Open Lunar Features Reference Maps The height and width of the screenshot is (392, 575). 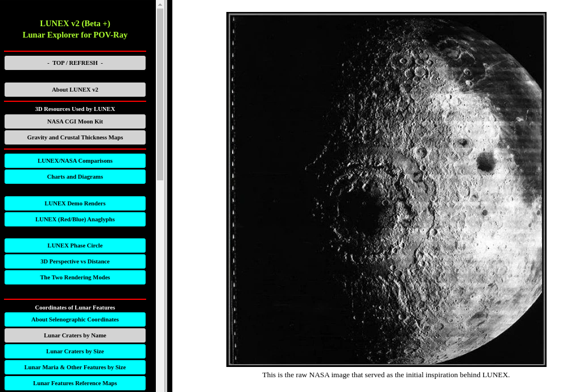point(75,383)
